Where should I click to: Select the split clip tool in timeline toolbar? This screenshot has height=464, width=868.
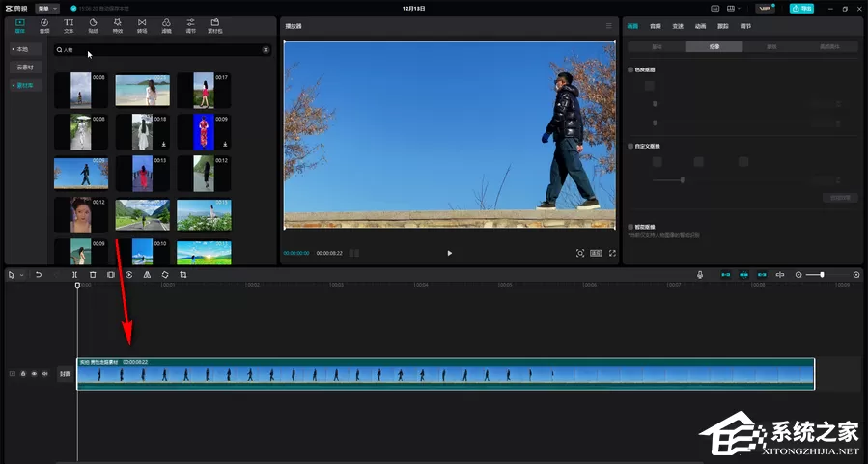[x=74, y=275]
